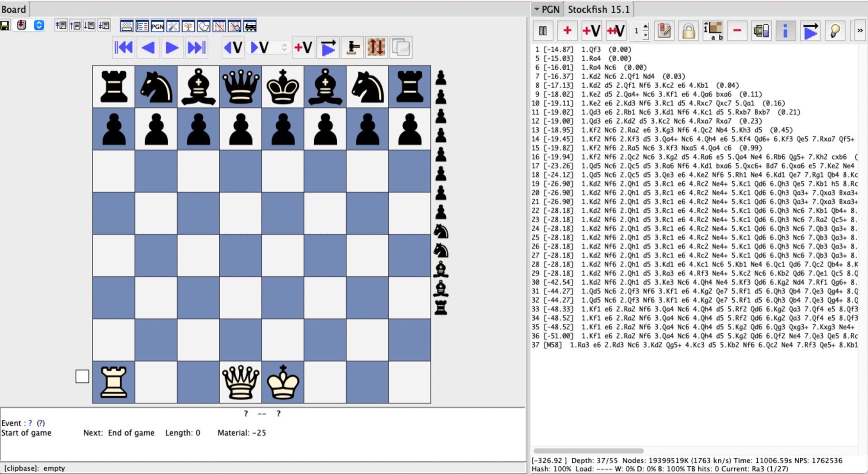Flip the board with red arrows icon
The image size is (868, 474).
pyautogui.click(x=376, y=47)
